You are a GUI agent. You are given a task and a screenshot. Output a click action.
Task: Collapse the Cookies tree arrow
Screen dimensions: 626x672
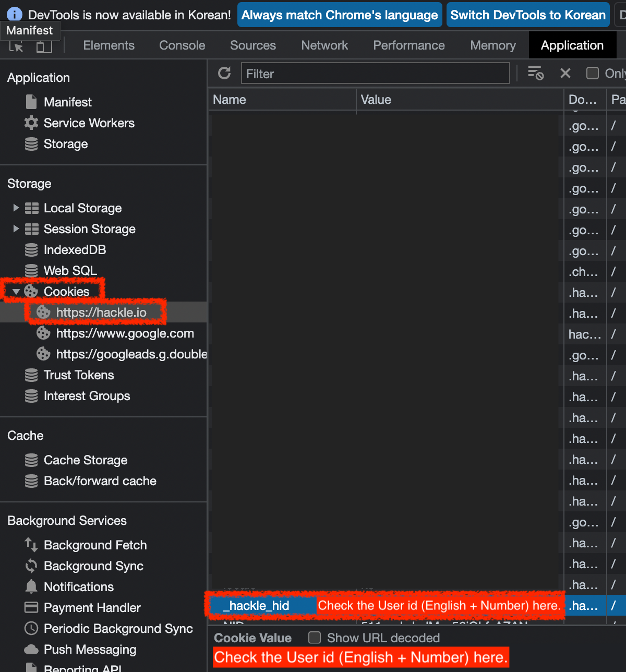click(x=16, y=292)
